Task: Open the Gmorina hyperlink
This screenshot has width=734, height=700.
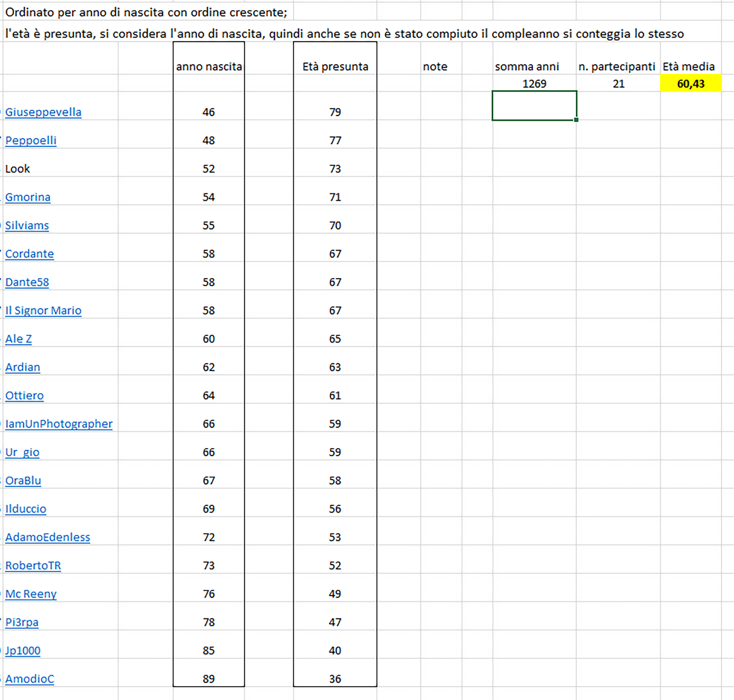Action: (28, 197)
